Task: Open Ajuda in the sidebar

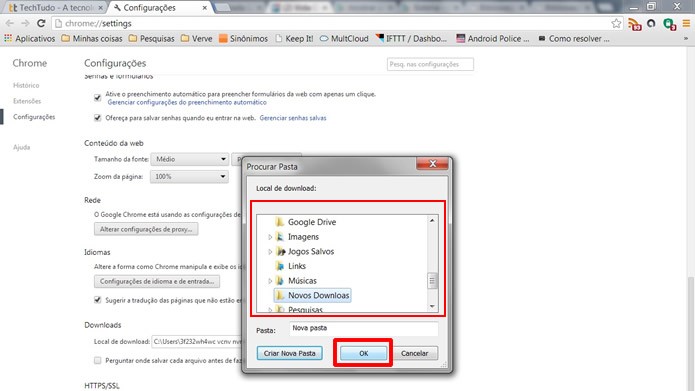Action: click(x=22, y=147)
